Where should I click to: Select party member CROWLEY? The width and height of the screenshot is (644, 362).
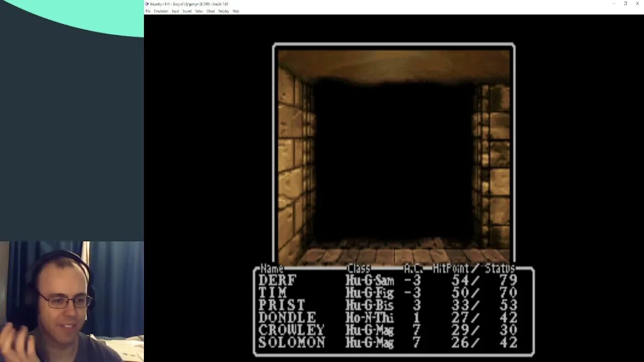click(291, 330)
